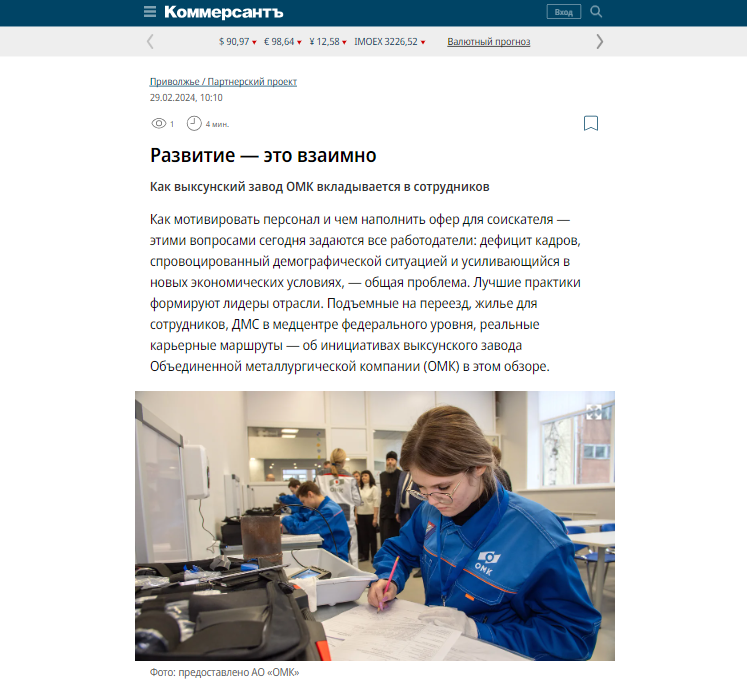Viewport: 747px width, 688px height.
Task: Click the clock reading time icon
Action: coord(194,123)
